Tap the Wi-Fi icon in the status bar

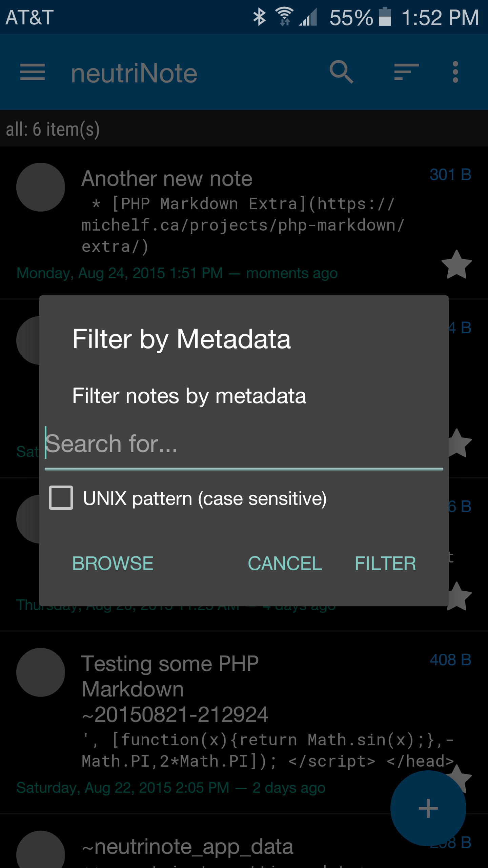[284, 16]
